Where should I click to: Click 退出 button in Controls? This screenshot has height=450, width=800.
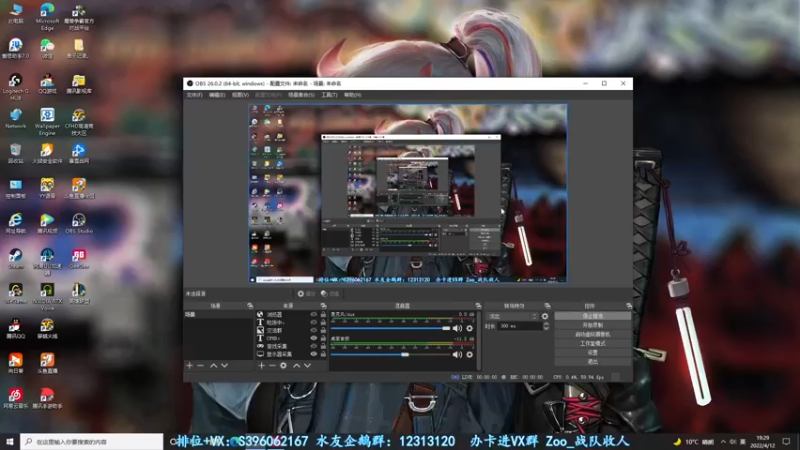tap(592, 362)
